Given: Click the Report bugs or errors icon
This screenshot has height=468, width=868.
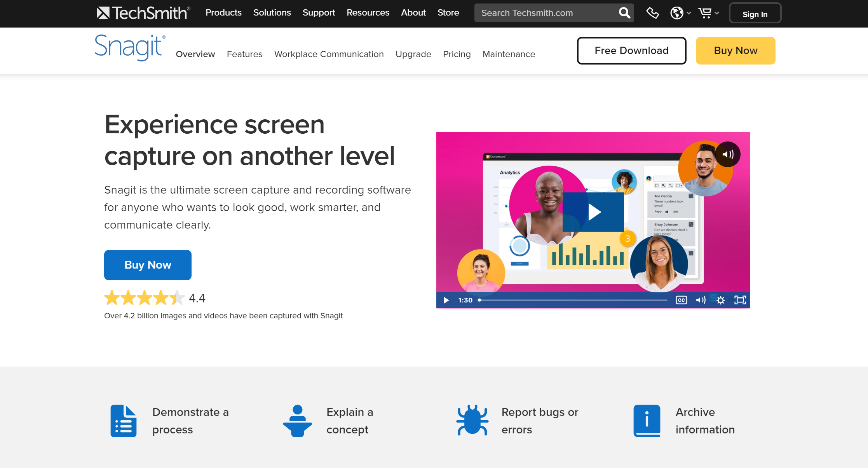Looking at the screenshot, I should 472,421.
